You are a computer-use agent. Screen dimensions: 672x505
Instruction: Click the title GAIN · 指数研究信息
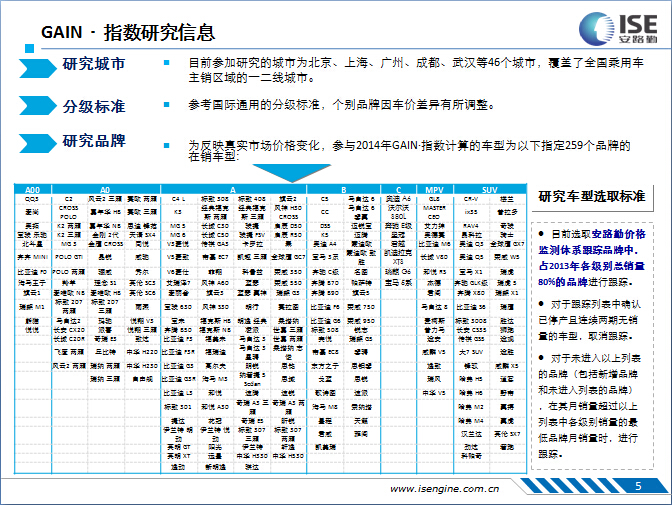(128, 33)
